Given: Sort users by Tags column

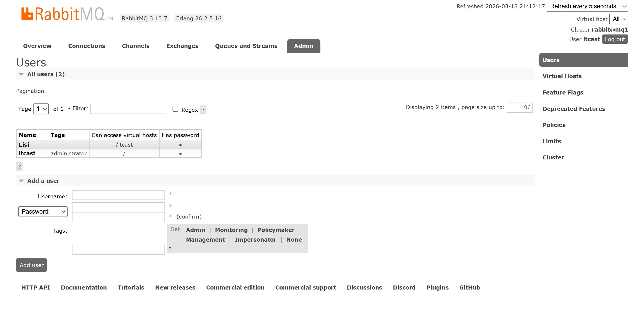Looking at the screenshot, I should [58, 135].
